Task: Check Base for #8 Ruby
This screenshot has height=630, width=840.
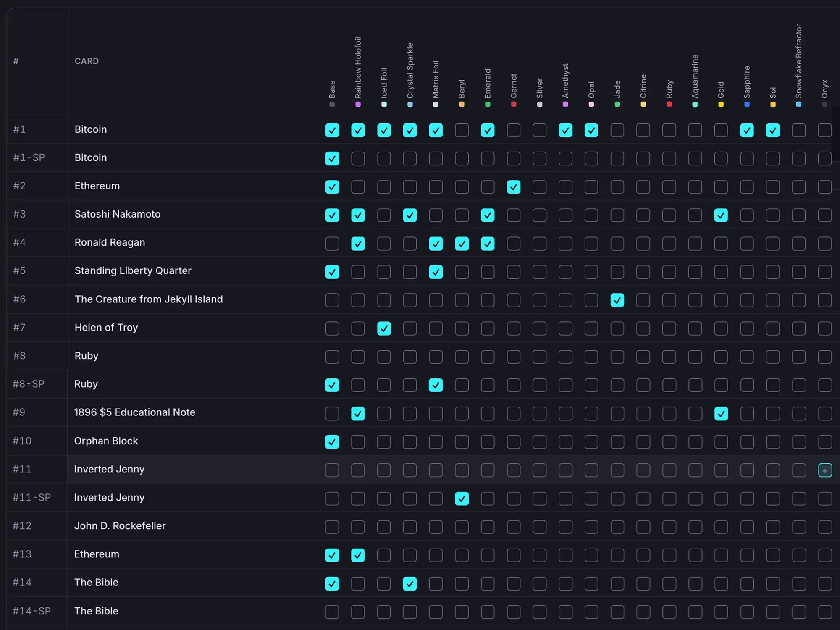Action: pyautogui.click(x=332, y=357)
